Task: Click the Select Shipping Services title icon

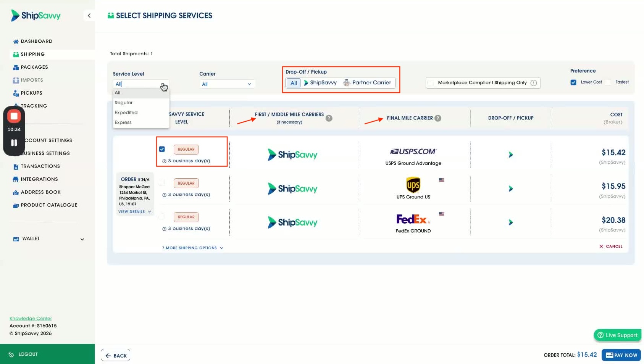Action: click(111, 16)
